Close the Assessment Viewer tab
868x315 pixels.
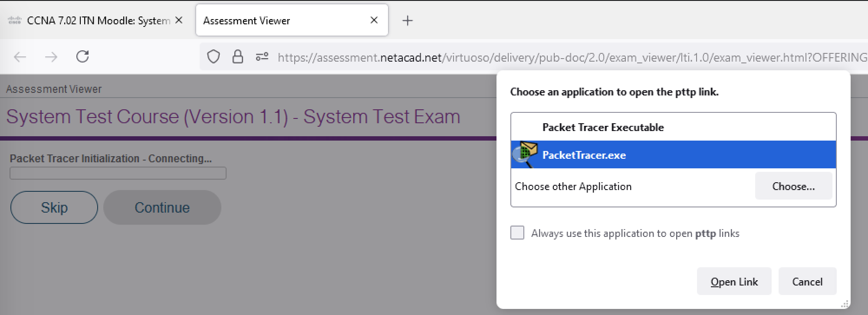click(374, 20)
